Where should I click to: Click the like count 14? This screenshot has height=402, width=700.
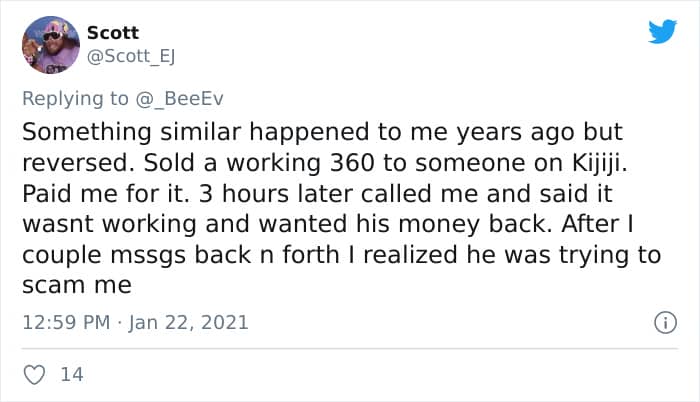pos(72,375)
